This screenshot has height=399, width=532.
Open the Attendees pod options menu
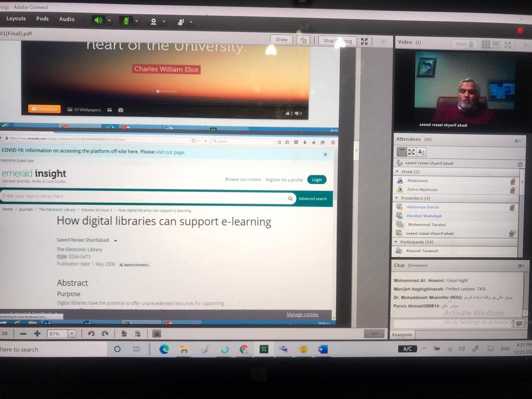(x=517, y=141)
